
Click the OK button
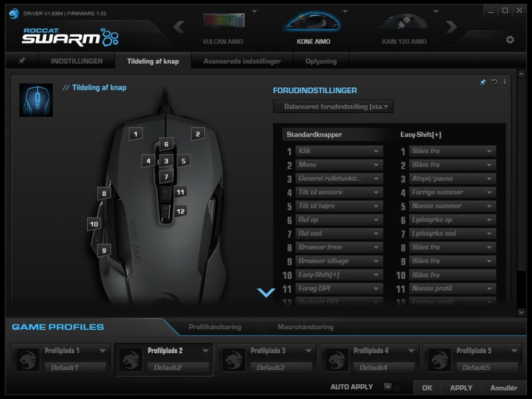[427, 387]
